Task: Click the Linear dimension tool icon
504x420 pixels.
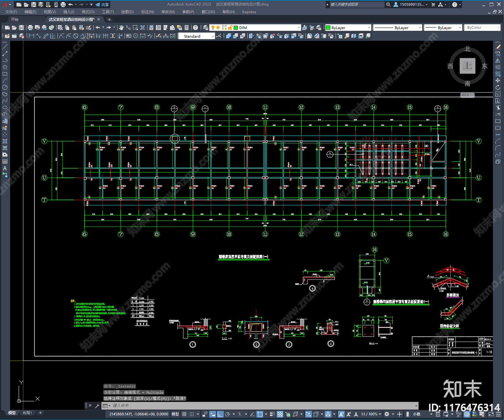Action: (x=31, y=36)
